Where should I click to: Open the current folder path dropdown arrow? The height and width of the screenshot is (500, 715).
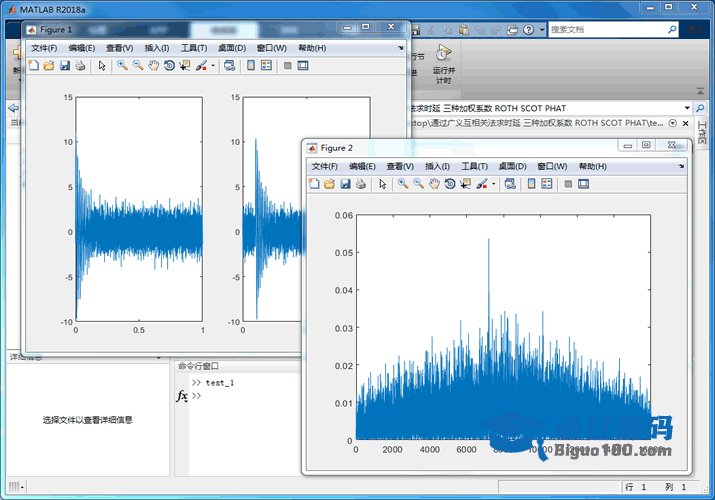pyautogui.click(x=687, y=107)
